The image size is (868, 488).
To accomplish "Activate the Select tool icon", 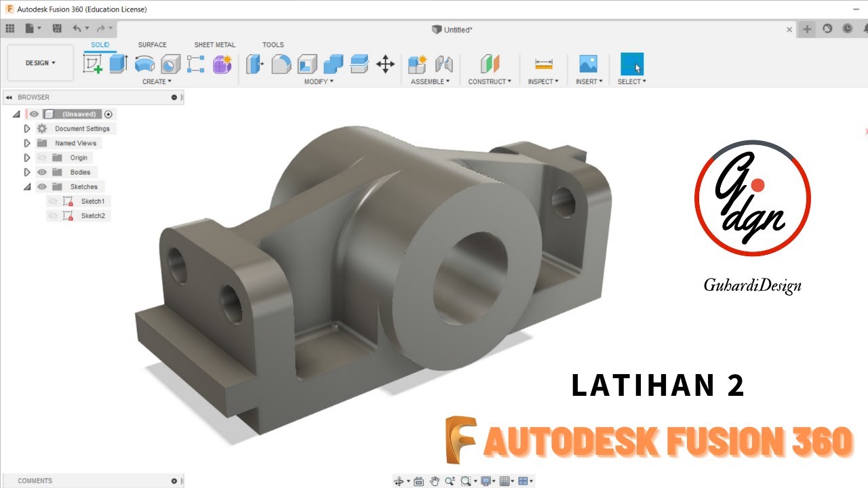I will pos(632,64).
